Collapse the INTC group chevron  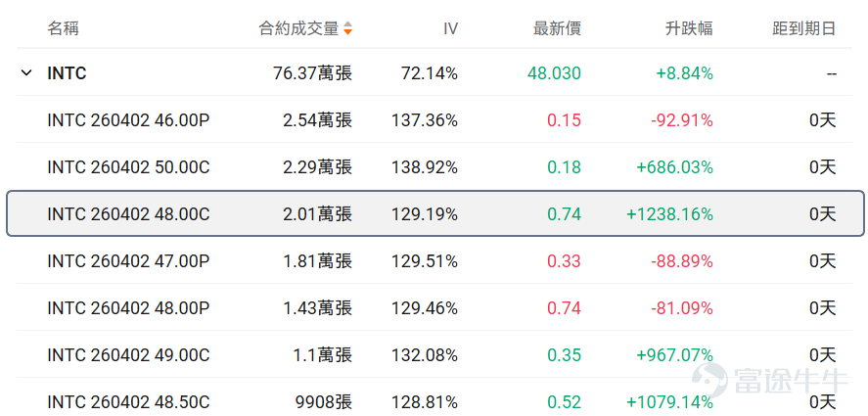(26, 73)
